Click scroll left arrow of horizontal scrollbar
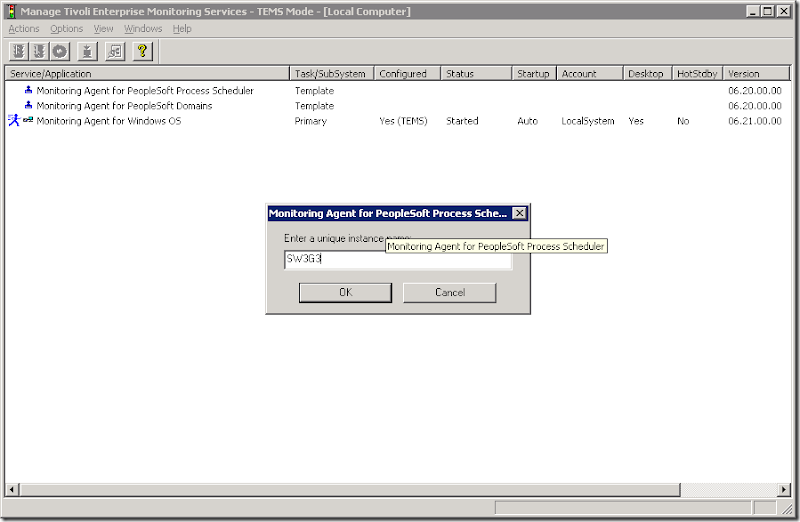 tap(12, 490)
